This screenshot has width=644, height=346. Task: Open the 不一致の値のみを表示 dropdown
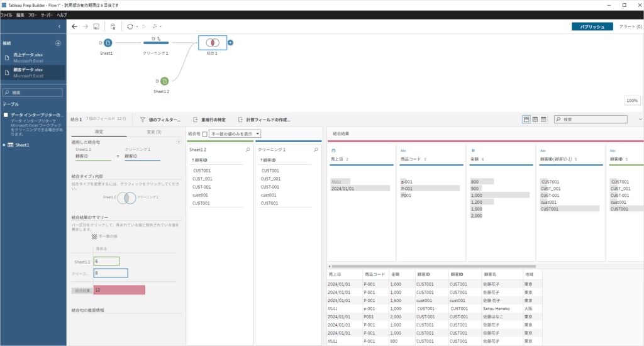(x=257, y=134)
